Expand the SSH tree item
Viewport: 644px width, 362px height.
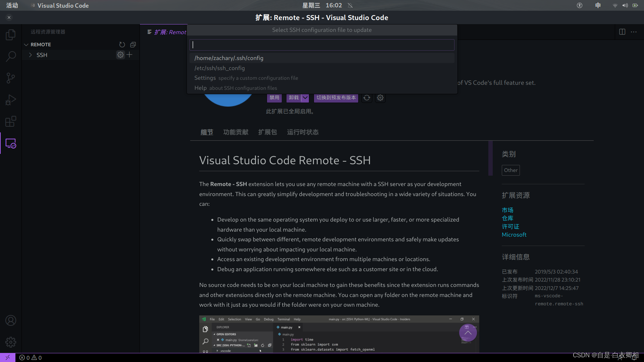click(31, 55)
